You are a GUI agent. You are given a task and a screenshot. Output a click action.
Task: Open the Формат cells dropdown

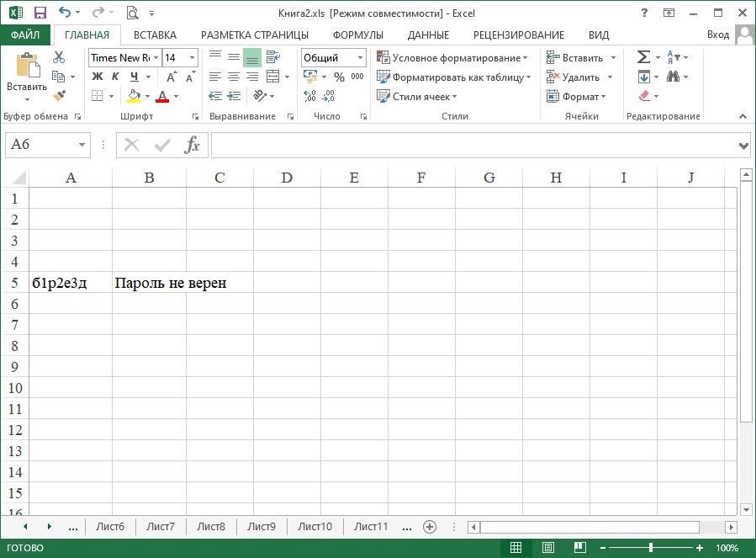click(x=576, y=96)
